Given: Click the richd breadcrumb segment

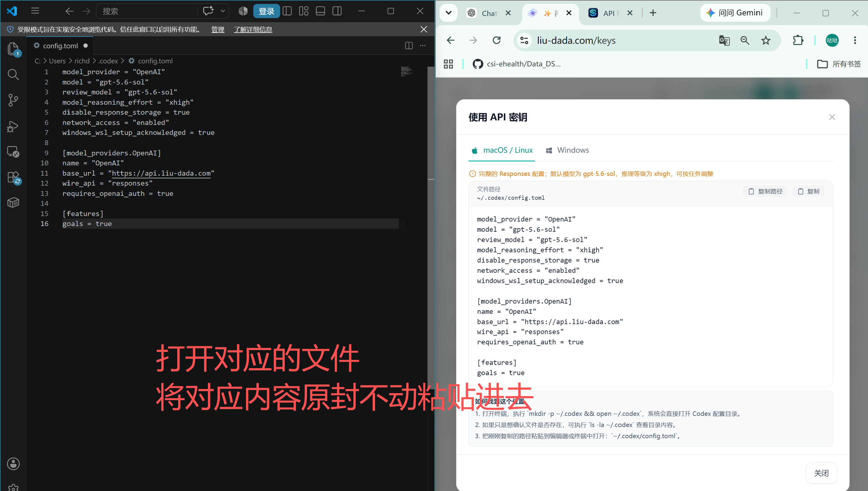Looking at the screenshot, I should pos(82,61).
